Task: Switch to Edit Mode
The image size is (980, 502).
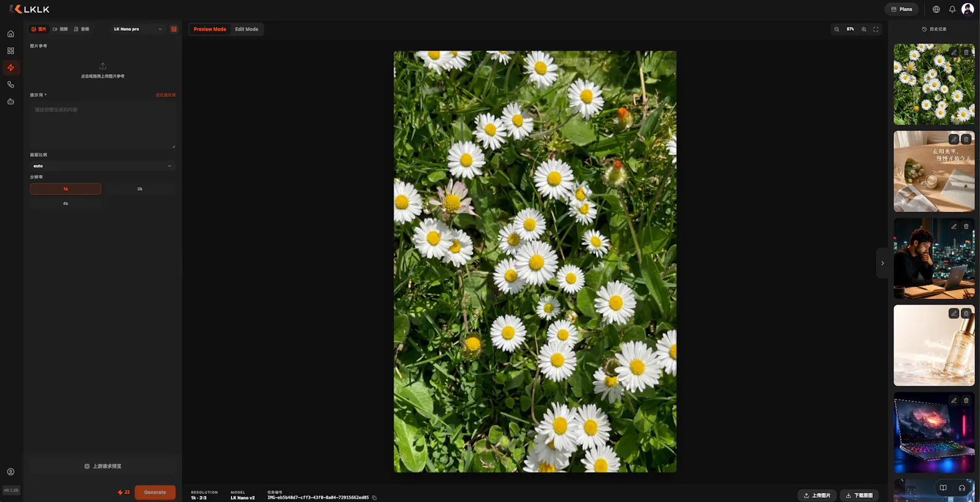Action: point(247,29)
